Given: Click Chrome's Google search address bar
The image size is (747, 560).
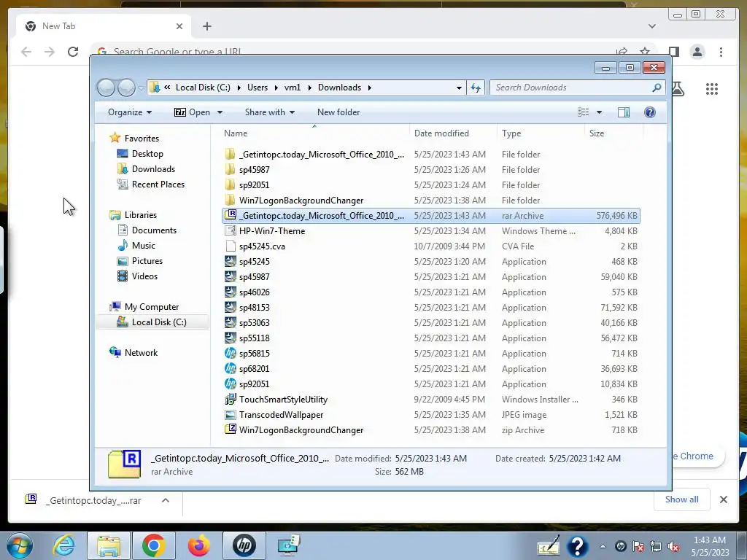Looking at the screenshot, I should click(x=352, y=51).
